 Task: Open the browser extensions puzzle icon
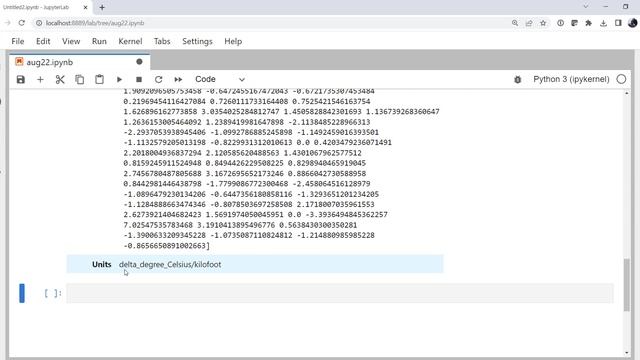(588, 23)
